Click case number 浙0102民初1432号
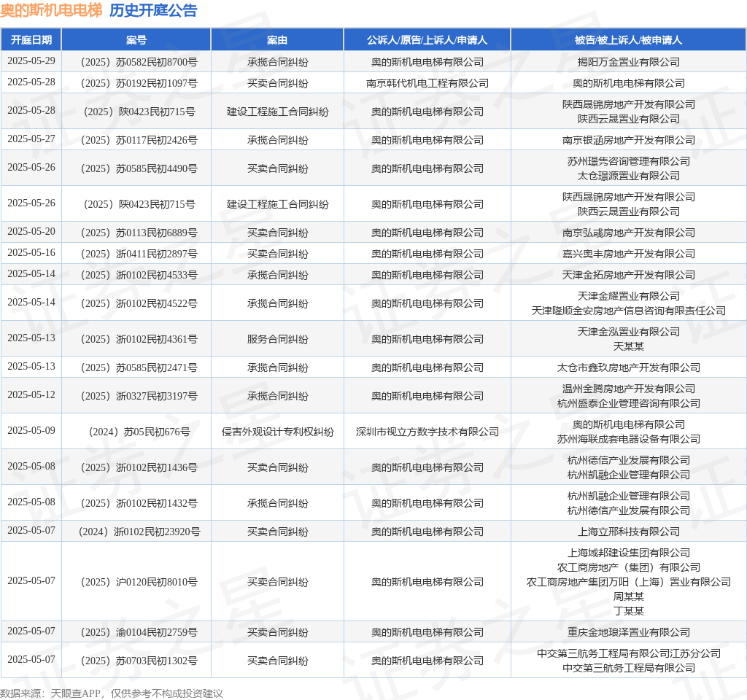747x700 pixels. coord(139,503)
